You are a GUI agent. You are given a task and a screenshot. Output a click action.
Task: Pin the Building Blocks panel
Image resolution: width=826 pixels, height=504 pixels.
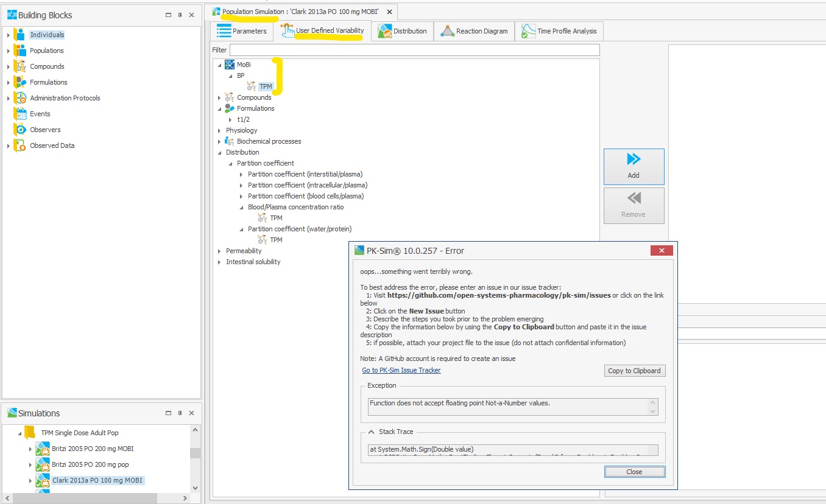click(180, 15)
